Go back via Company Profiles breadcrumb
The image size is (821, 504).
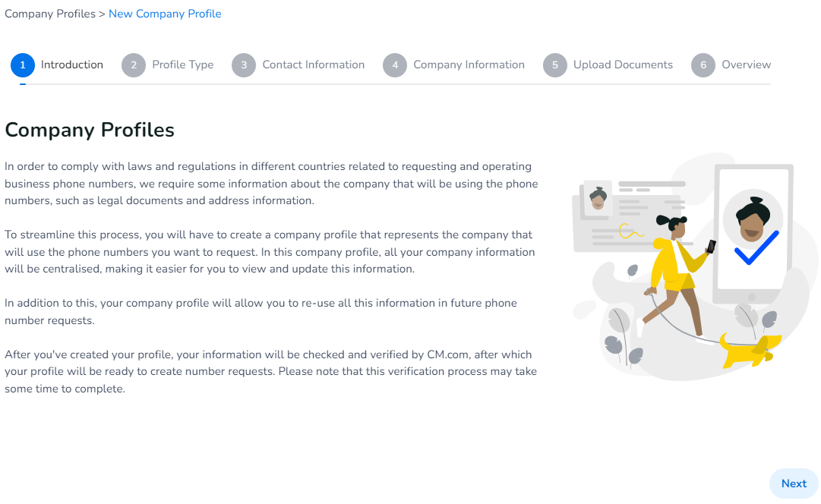(50, 14)
